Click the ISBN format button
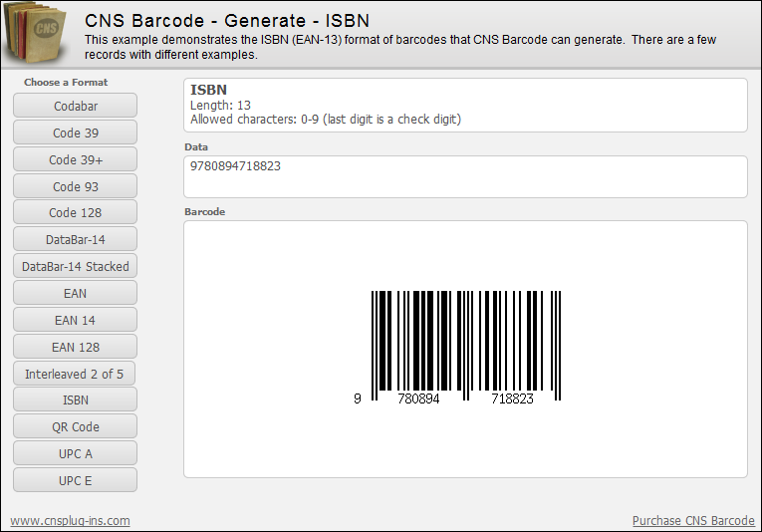762x532 pixels. point(76,399)
